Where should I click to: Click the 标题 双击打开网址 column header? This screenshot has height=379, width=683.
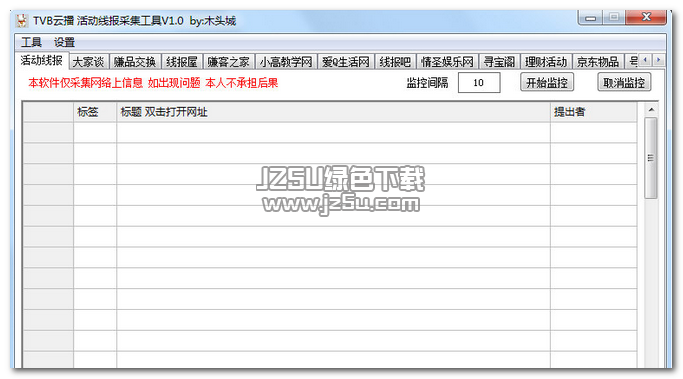coord(333,112)
